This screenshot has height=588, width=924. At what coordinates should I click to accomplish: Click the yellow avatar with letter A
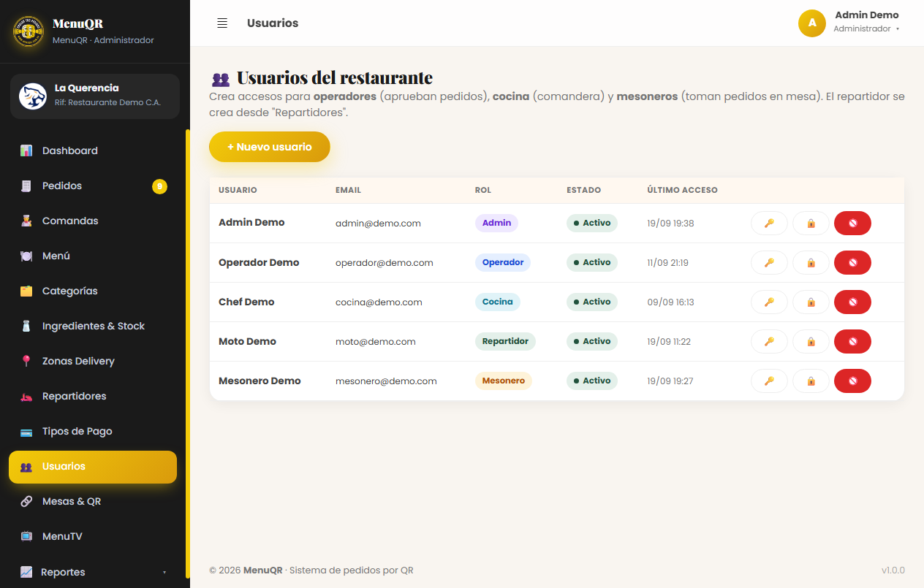812,23
